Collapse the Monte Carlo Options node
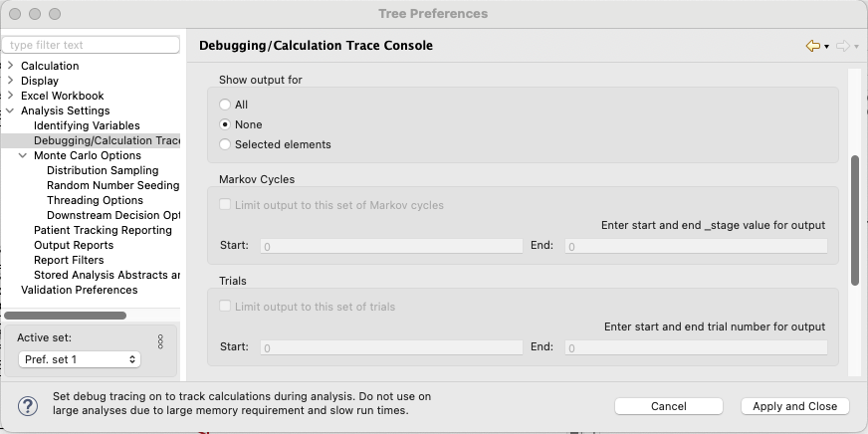Image resolution: width=868 pixels, height=434 pixels. [23, 155]
